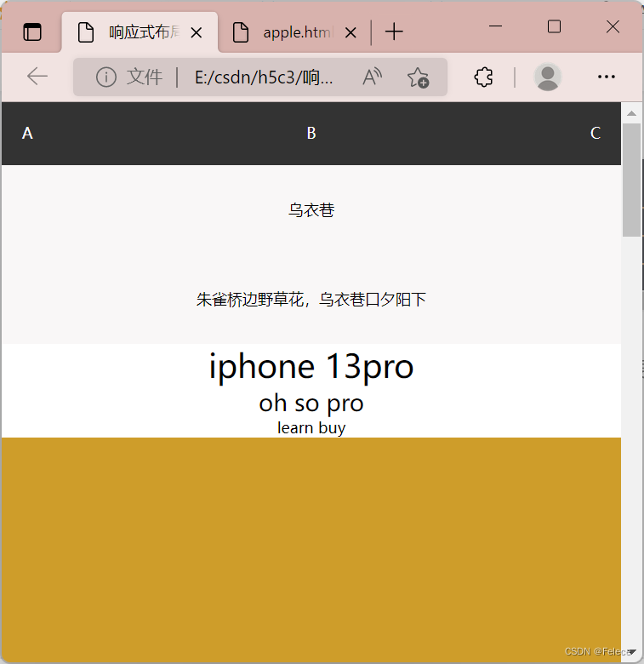Open the tab actions menu icon
Image resolution: width=644 pixels, height=664 pixels.
pos(32,32)
